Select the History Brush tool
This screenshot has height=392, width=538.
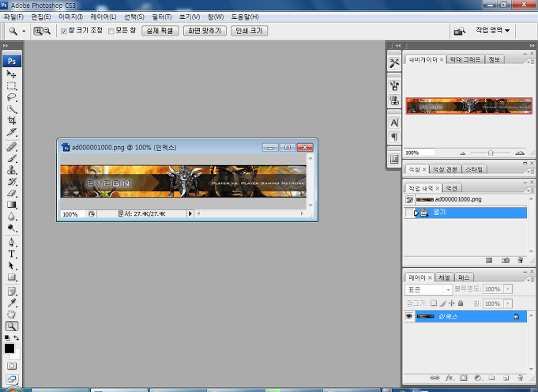(x=11, y=182)
